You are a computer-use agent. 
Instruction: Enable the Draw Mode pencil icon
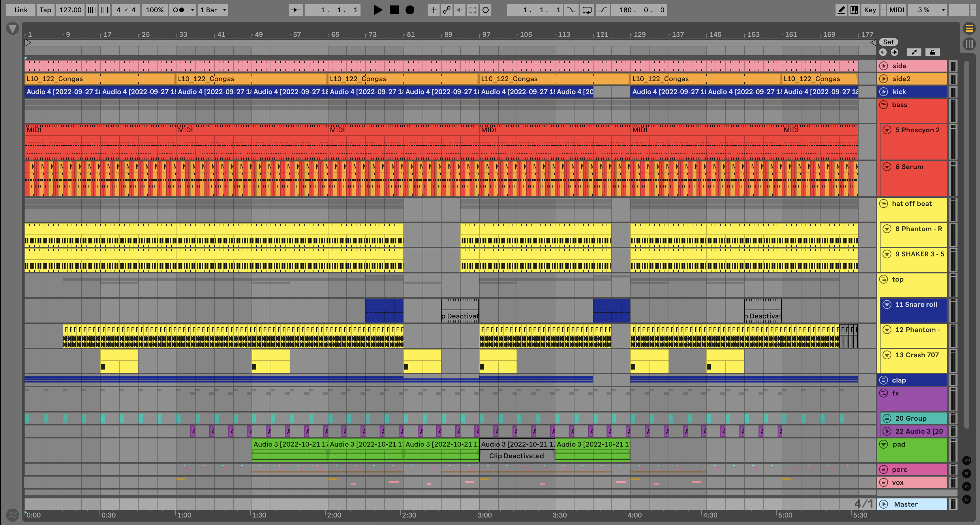point(841,10)
